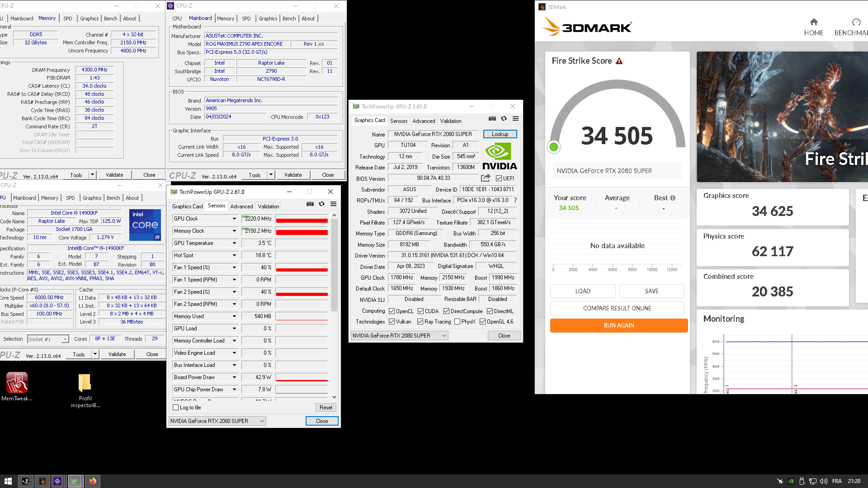
Task: Open the Validation tab in GPU-Z Sensors window
Action: pos(269,206)
